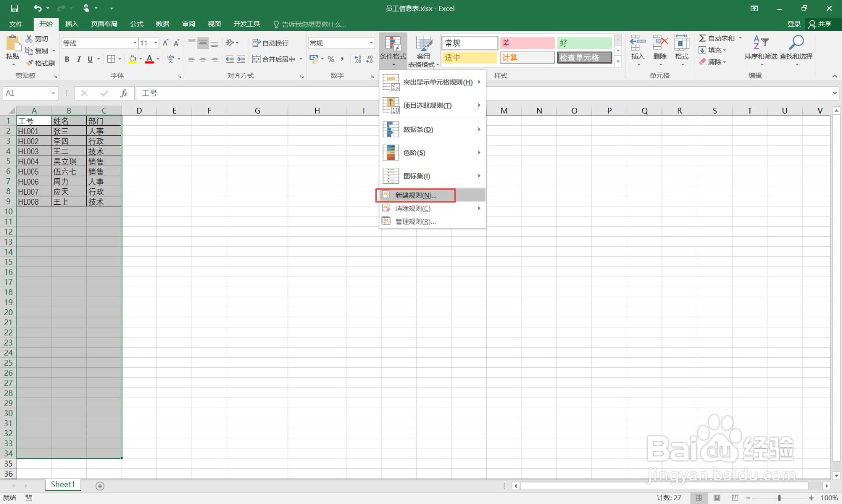Select Manage Rules (管理规则) menu item
The image size is (842, 504).
coord(432,221)
